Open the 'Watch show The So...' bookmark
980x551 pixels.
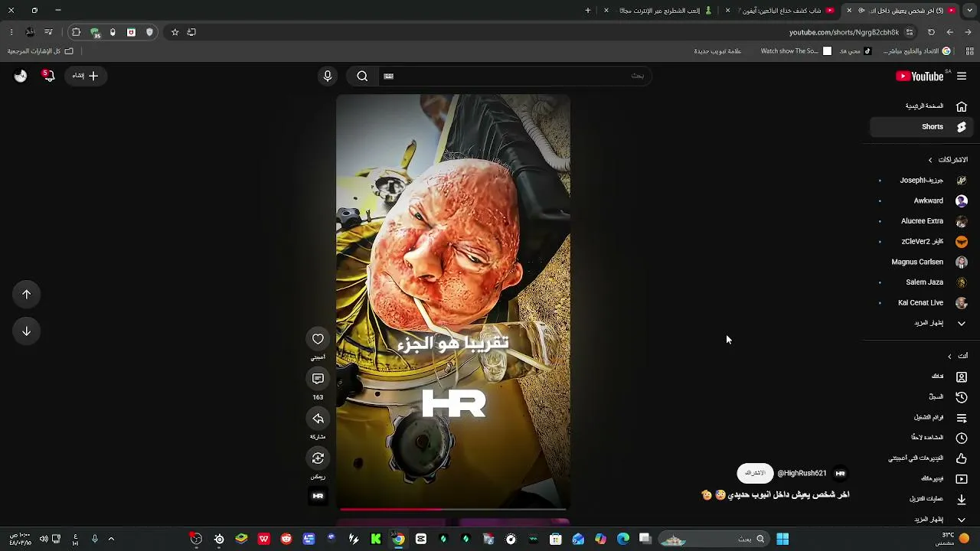(795, 51)
